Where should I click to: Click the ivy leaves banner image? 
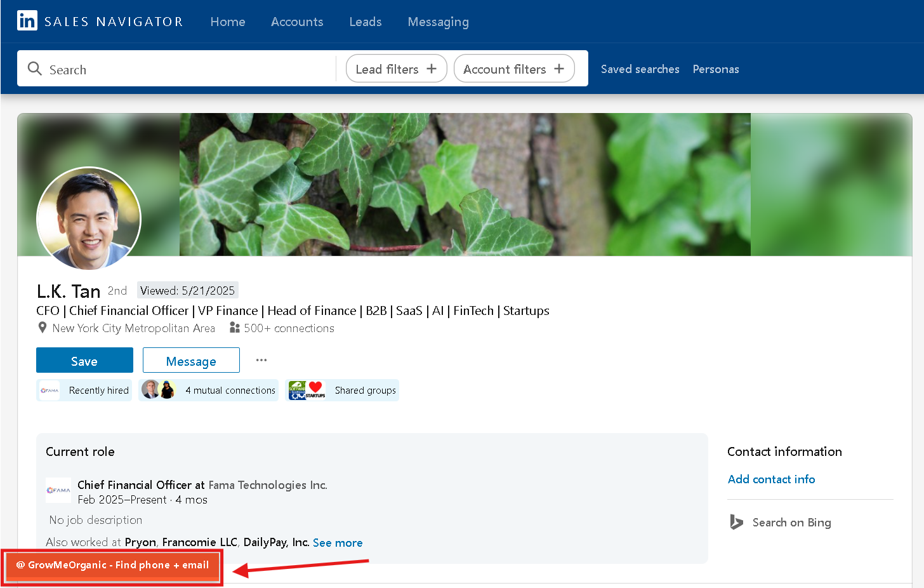465,185
